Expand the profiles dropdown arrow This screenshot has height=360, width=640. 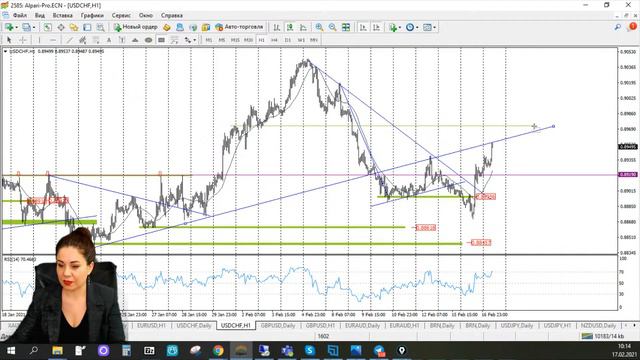click(33, 27)
